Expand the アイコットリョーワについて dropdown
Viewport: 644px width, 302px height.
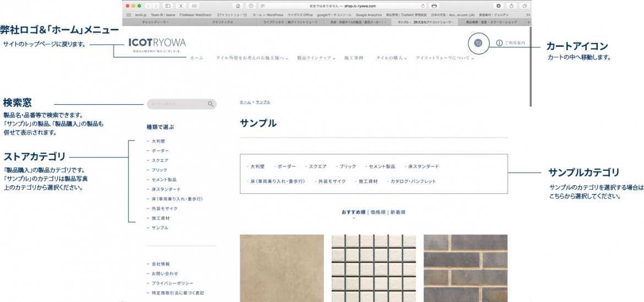tap(445, 58)
